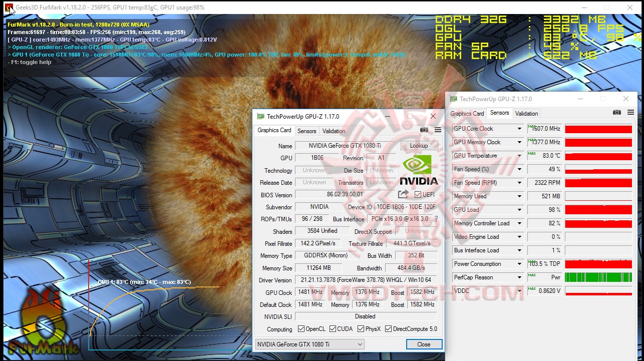Image resolution: width=644 pixels, height=361 pixels.
Task: Click the question mark beside Bus Interface
Action: (x=436, y=219)
